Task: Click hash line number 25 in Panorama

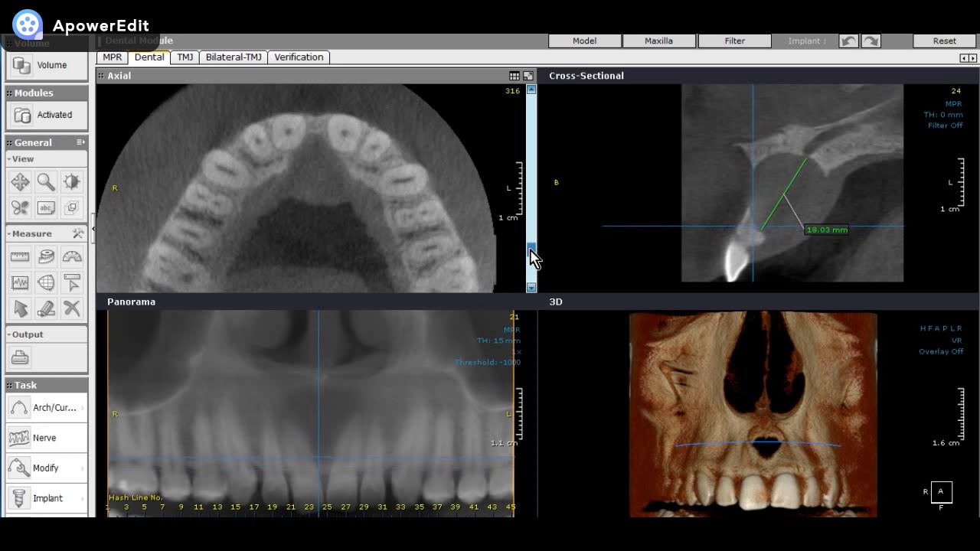Action: pyautogui.click(x=327, y=507)
